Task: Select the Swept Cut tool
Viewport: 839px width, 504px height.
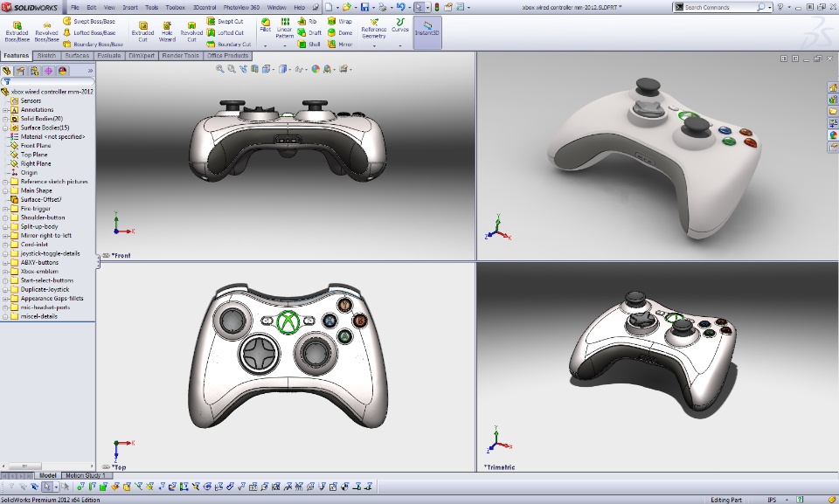Action: (x=225, y=22)
